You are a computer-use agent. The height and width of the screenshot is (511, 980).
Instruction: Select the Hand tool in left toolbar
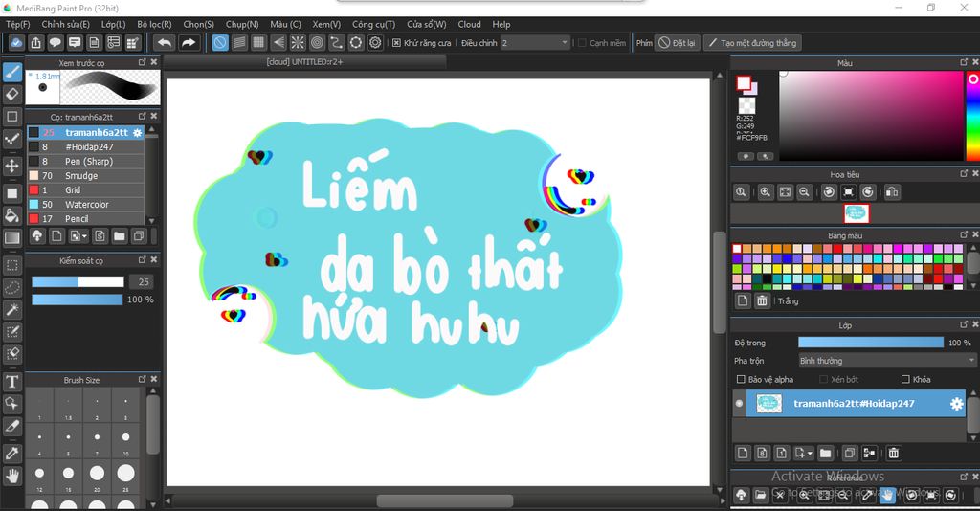[11, 477]
